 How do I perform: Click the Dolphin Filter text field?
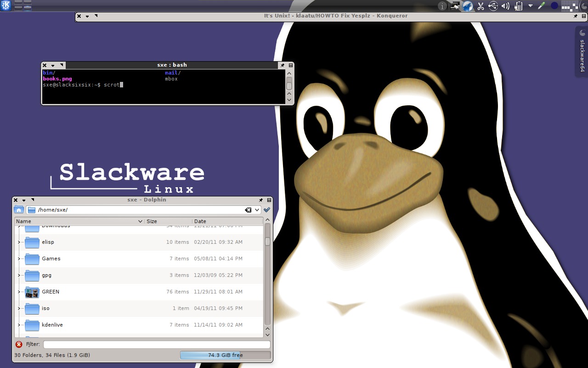pos(157,344)
